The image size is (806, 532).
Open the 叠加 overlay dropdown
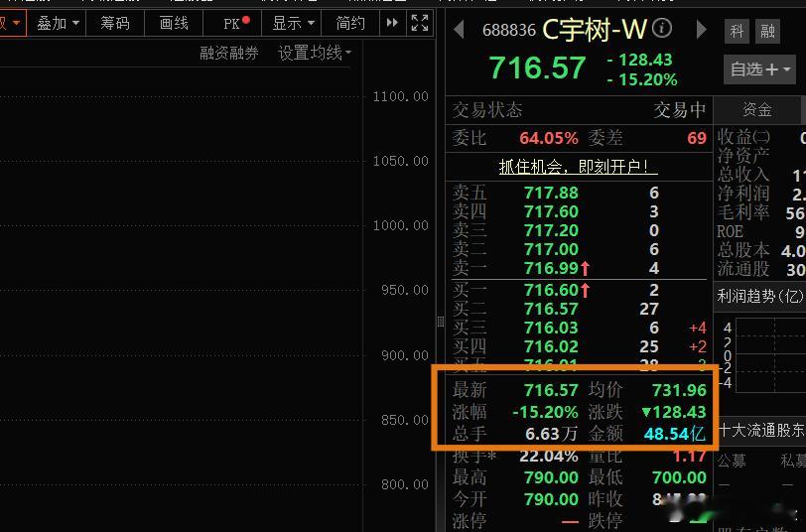[57, 23]
